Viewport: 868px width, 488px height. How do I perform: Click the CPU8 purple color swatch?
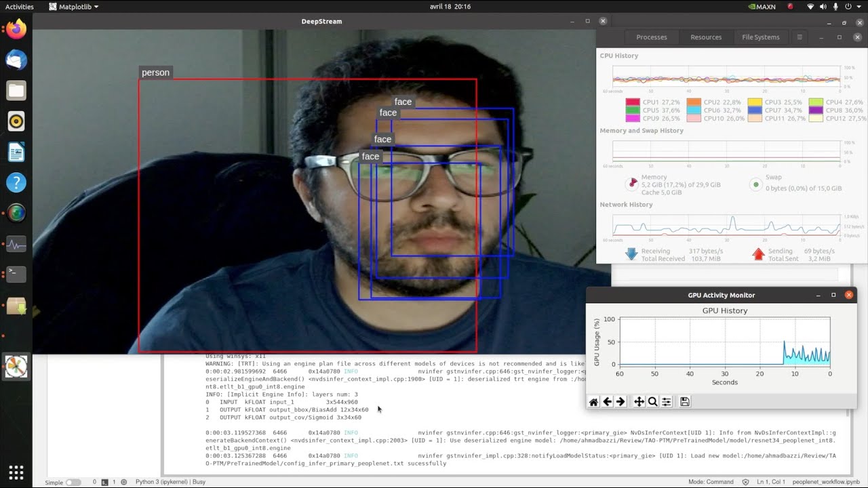[816, 110]
